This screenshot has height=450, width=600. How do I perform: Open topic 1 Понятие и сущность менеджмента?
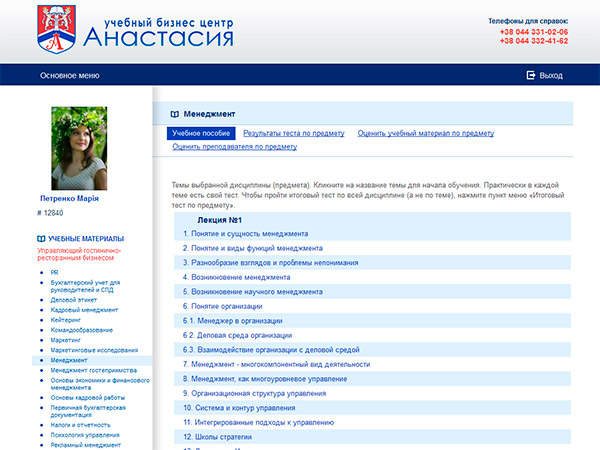point(245,233)
